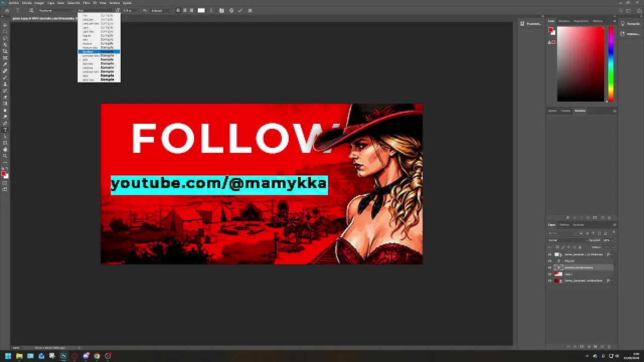
Task: Center the text alignment
Action: (185, 11)
